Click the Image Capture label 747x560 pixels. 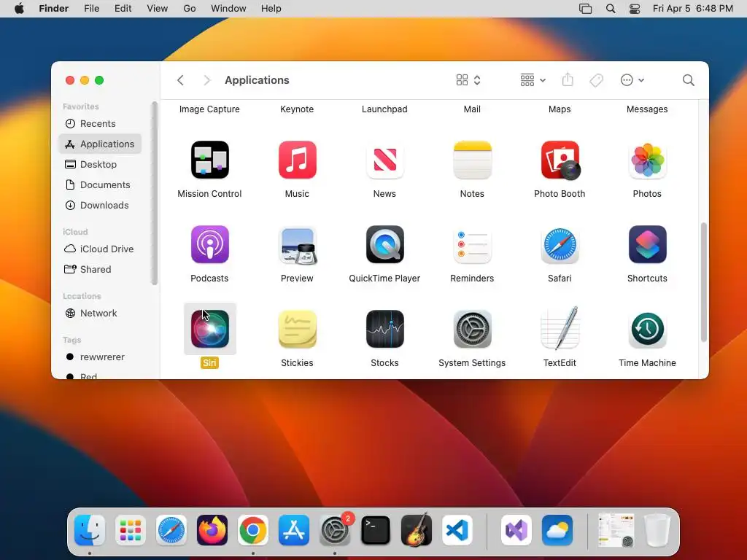pos(209,109)
